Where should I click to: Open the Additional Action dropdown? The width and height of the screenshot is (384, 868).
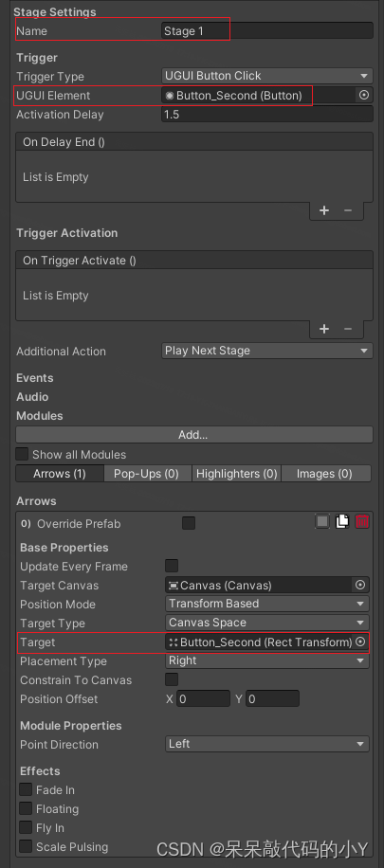[x=267, y=351]
